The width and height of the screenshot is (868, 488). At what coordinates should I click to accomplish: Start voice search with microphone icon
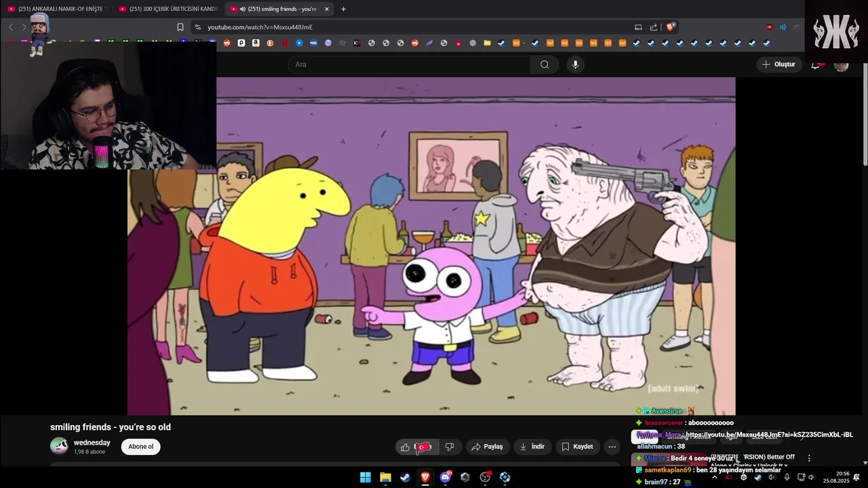pos(575,64)
